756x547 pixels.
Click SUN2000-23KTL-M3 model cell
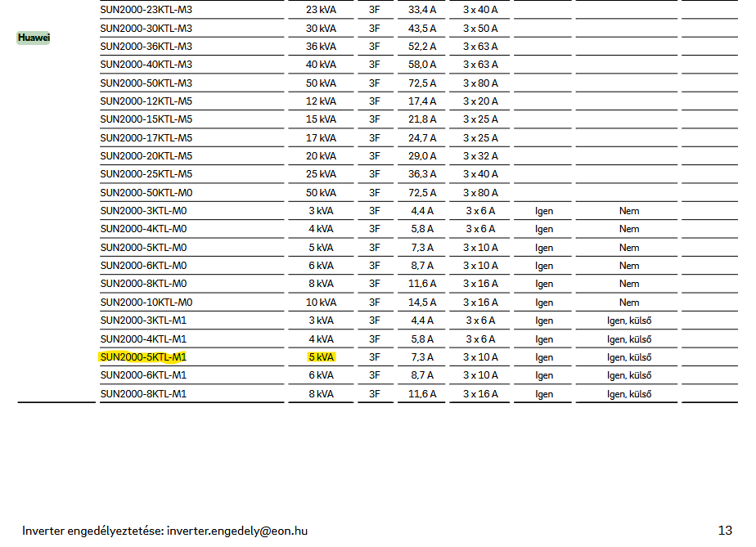(146, 10)
